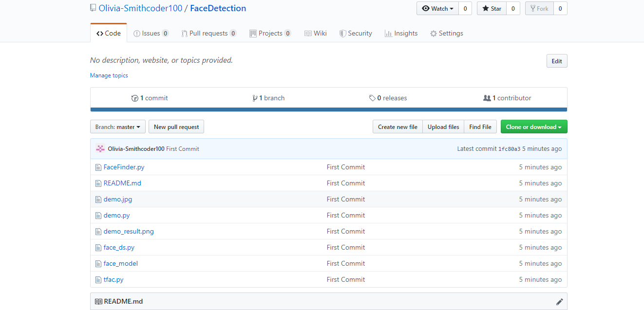Open the Security tab

(356, 33)
